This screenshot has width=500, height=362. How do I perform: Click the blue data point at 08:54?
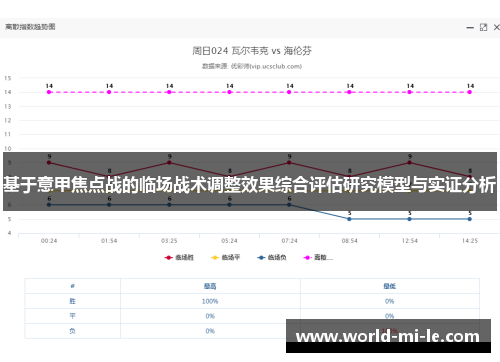(x=349, y=219)
